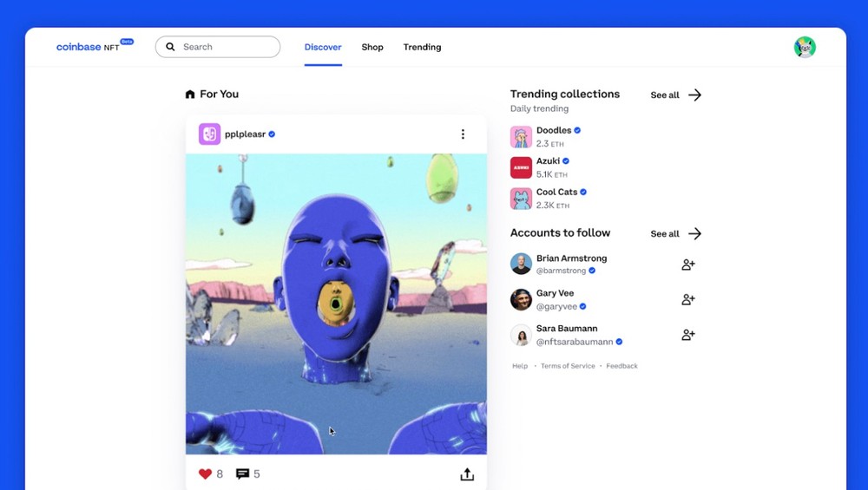The image size is (868, 490).
Task: Click pplpleasr's verified badge
Action: click(x=272, y=134)
